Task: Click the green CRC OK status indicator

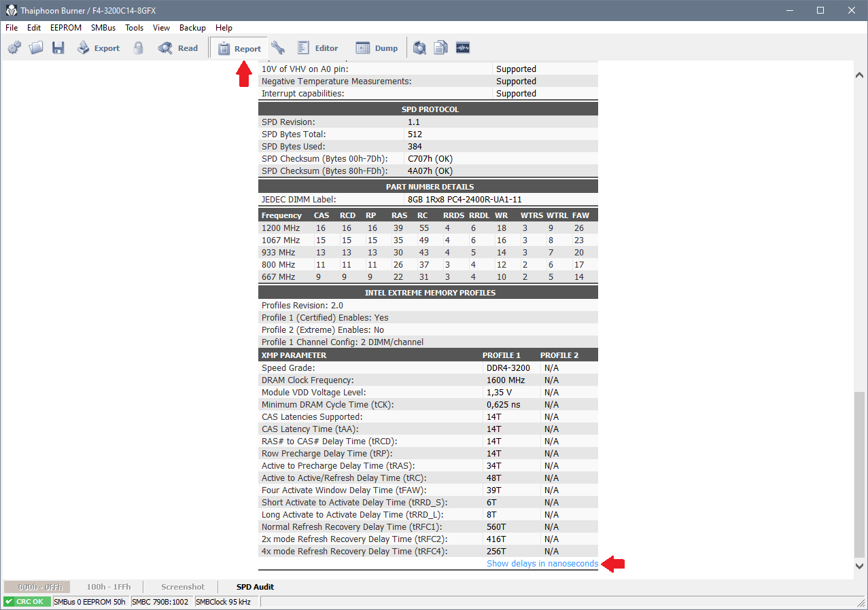Action: pyautogui.click(x=27, y=602)
